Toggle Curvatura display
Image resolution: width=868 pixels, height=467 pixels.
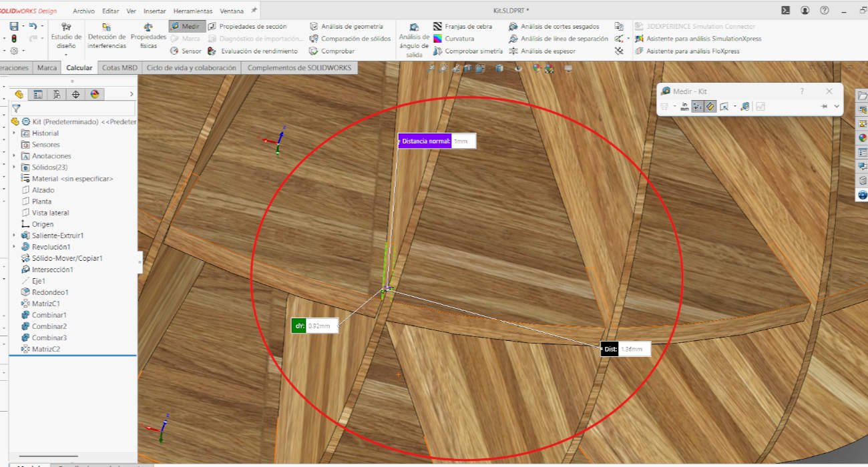tap(453, 39)
